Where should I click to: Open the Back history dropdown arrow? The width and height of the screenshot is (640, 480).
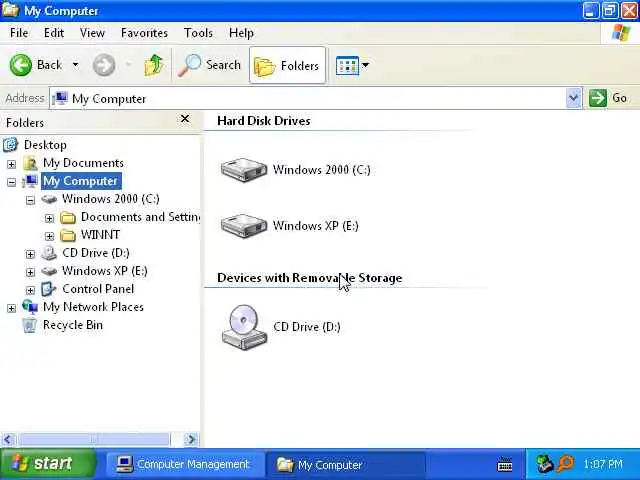point(76,65)
